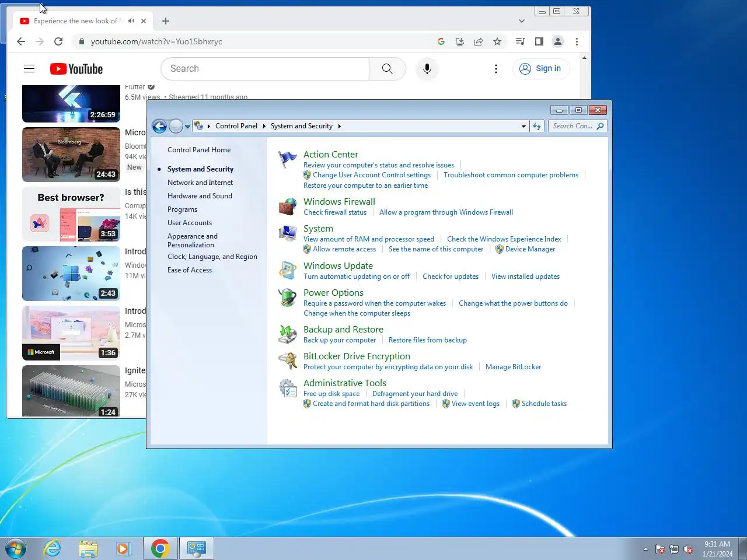The image size is (747, 560).
Task: Expand arrow after Control Panel breadcrumb
Action: [x=264, y=126]
